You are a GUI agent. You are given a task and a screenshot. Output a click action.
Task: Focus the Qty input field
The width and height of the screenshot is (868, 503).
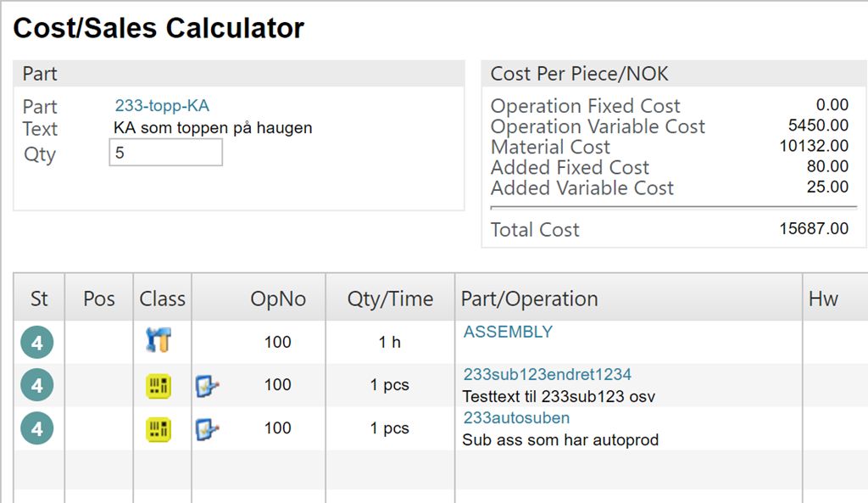pos(166,154)
